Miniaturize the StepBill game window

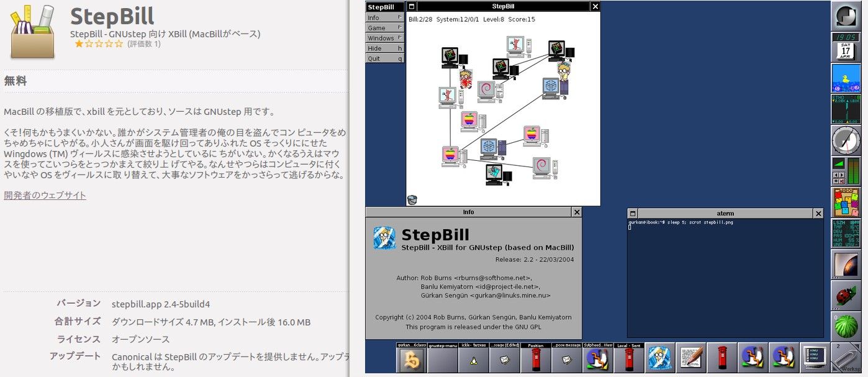coord(412,6)
